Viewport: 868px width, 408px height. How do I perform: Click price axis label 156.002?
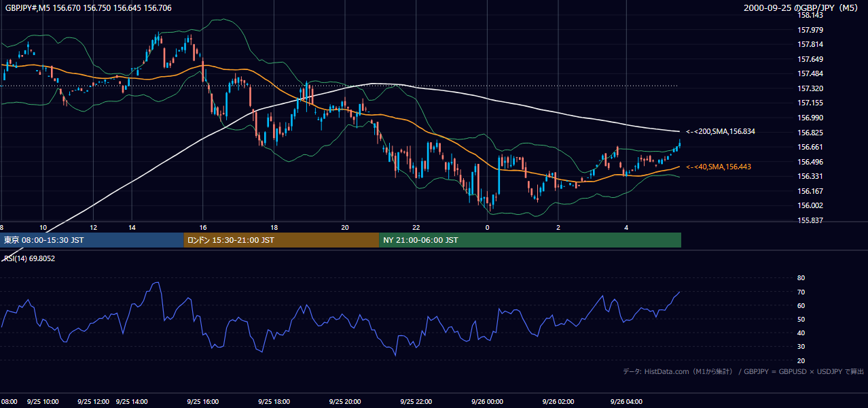[x=810, y=205]
